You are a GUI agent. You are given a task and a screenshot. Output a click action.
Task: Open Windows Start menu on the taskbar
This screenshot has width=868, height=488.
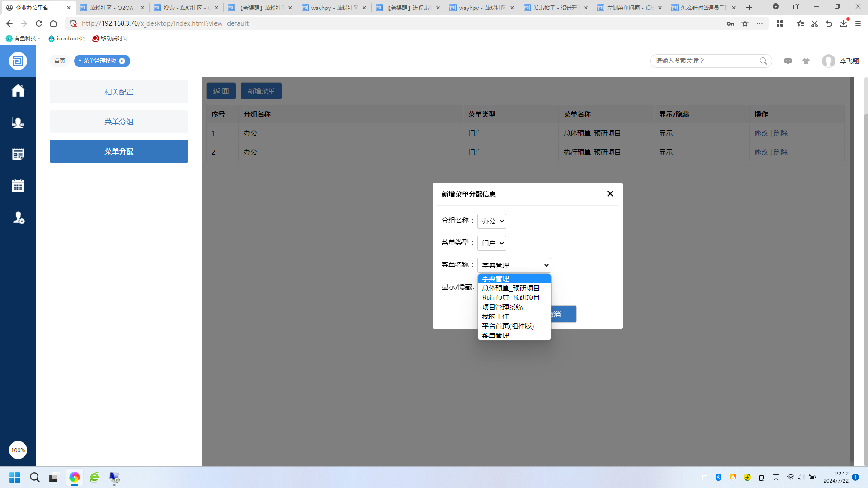coord(15,478)
